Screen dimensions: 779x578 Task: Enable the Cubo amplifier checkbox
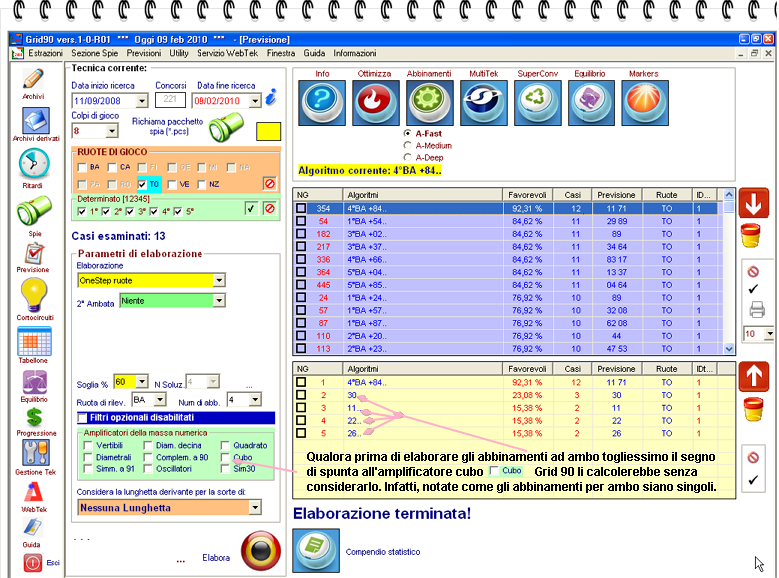[x=225, y=457]
